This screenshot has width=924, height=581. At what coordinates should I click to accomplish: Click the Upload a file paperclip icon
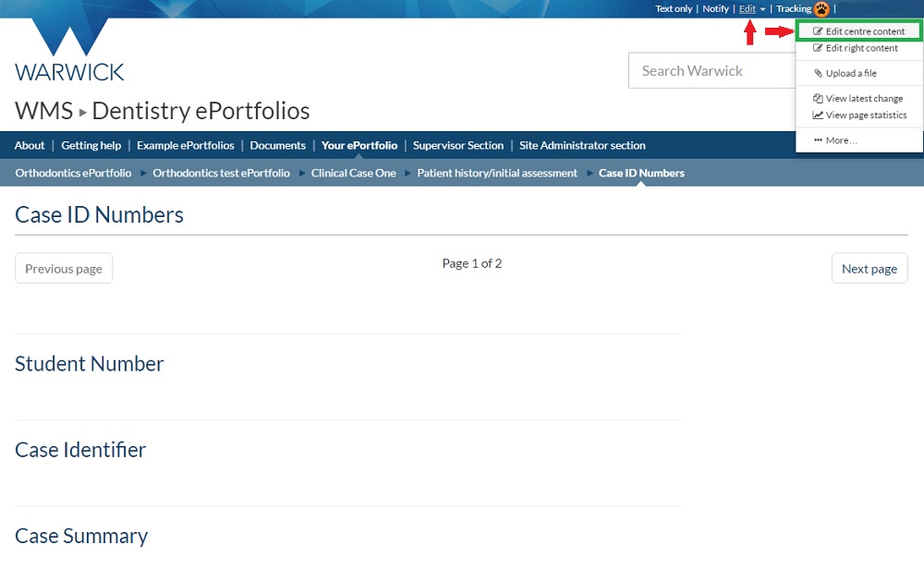click(x=818, y=74)
